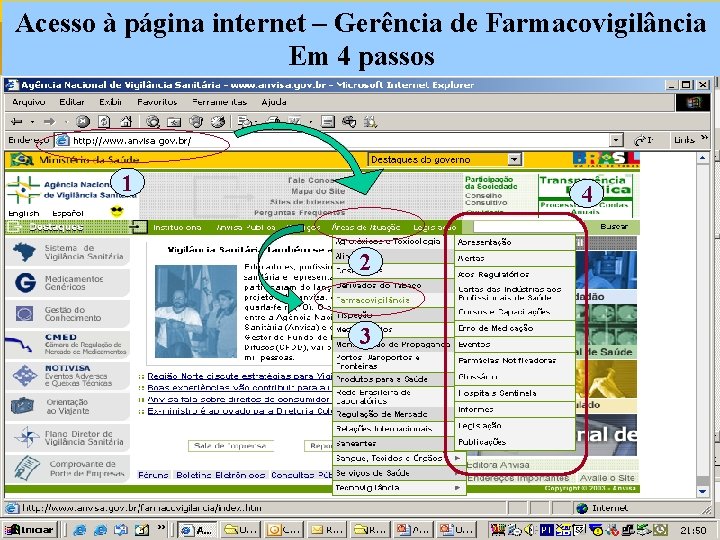This screenshot has width=720, height=540.
Task: Click the last icon on the IE toolbar
Action: [x=370, y=122]
